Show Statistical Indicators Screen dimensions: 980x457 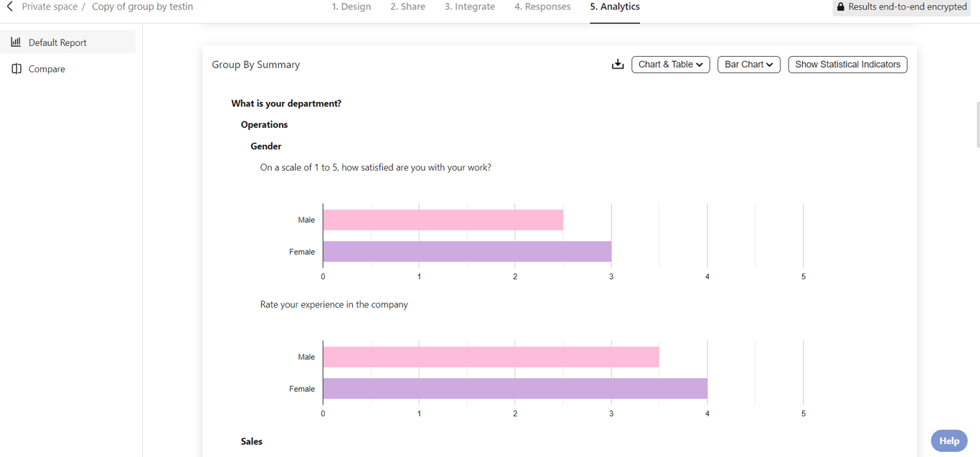[x=847, y=65]
